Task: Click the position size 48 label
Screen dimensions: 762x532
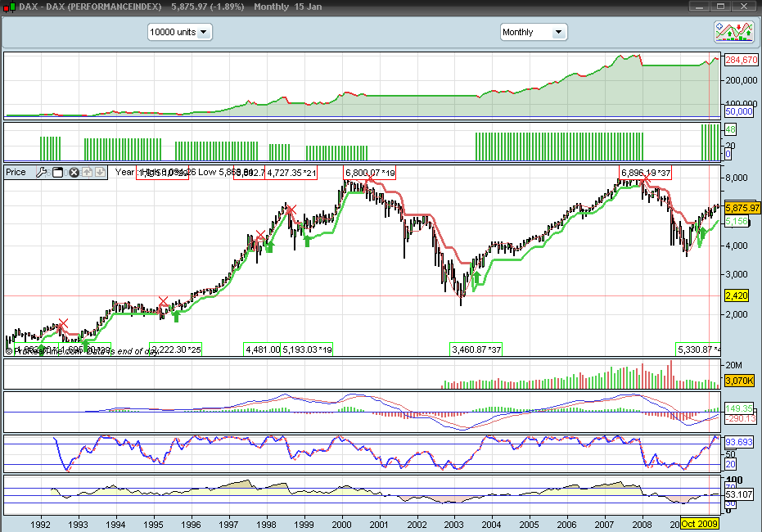Action: click(x=730, y=129)
